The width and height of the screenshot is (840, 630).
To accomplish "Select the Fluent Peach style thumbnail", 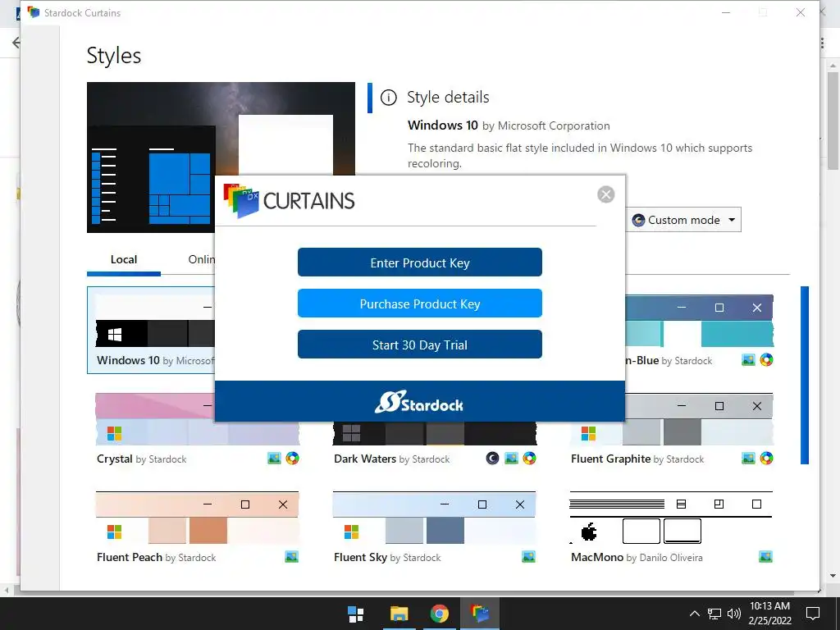I will (x=197, y=518).
